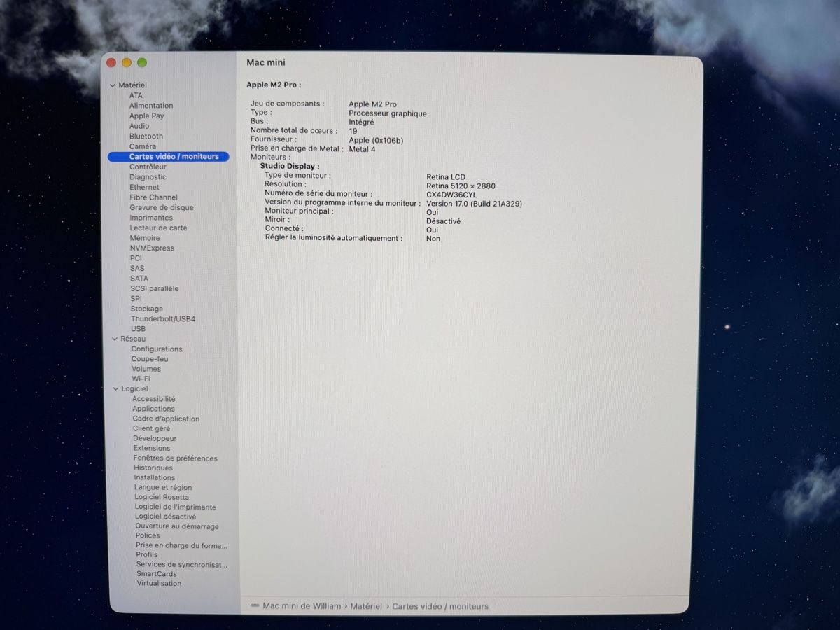Select Accessibilité under Logiciel
Screen dimensions: 840x630
point(154,399)
